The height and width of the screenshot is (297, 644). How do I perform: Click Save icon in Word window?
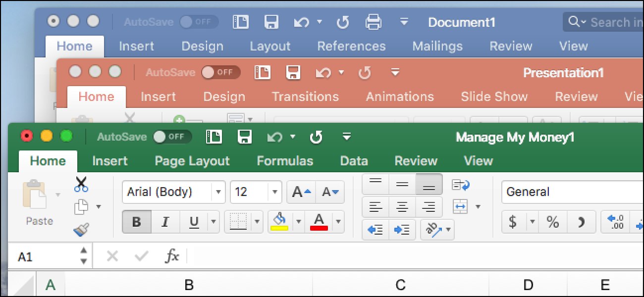click(x=271, y=22)
